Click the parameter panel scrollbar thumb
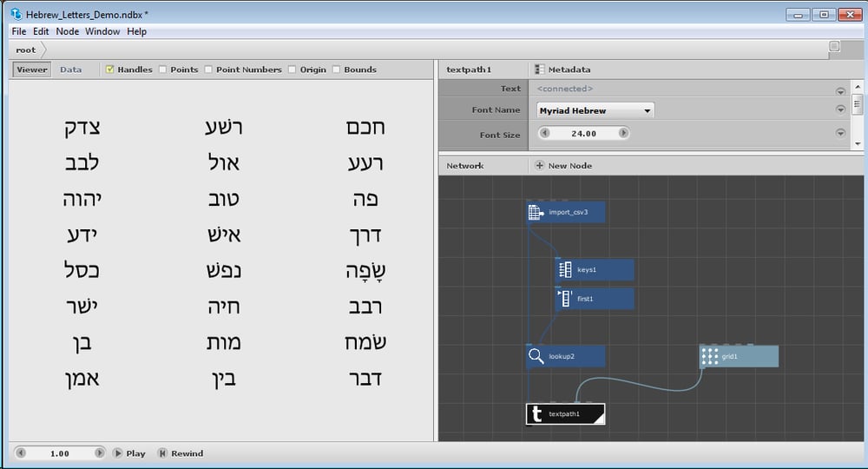Screen dimensions: 868x469 tap(858, 104)
